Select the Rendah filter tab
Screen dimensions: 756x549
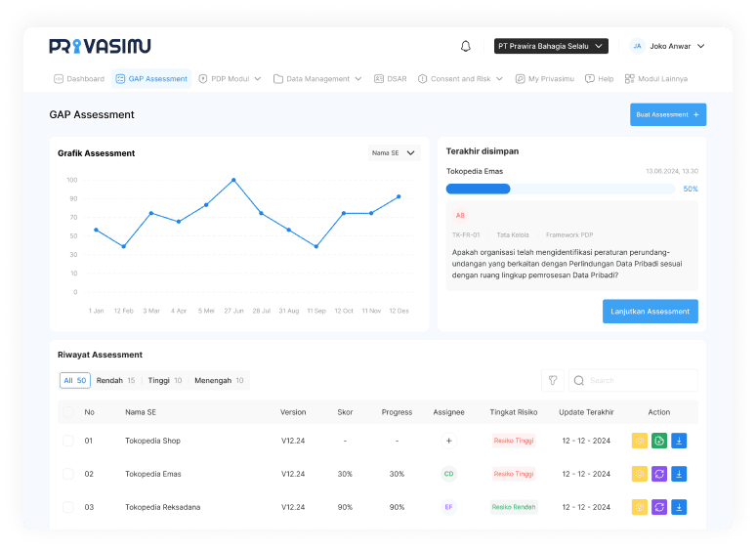[x=115, y=380]
